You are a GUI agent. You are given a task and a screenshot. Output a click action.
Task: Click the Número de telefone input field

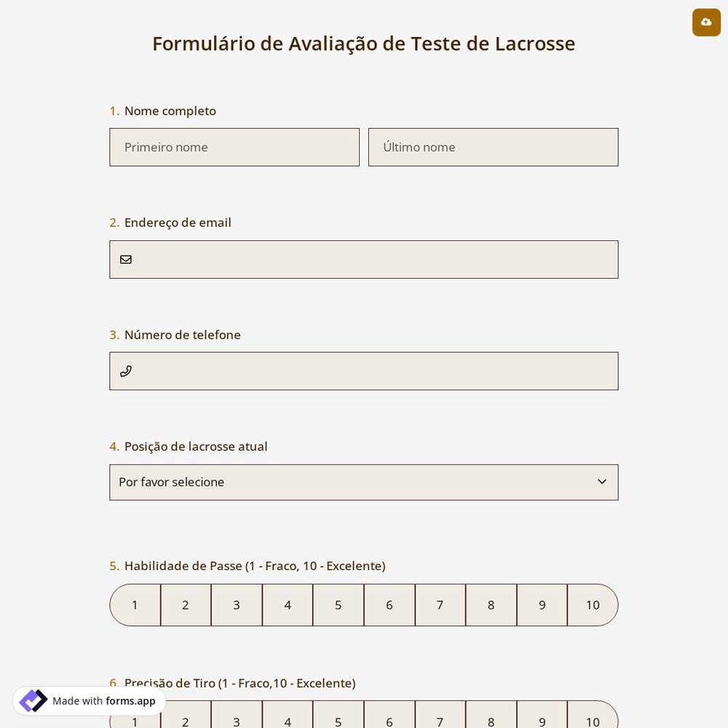pos(364,371)
